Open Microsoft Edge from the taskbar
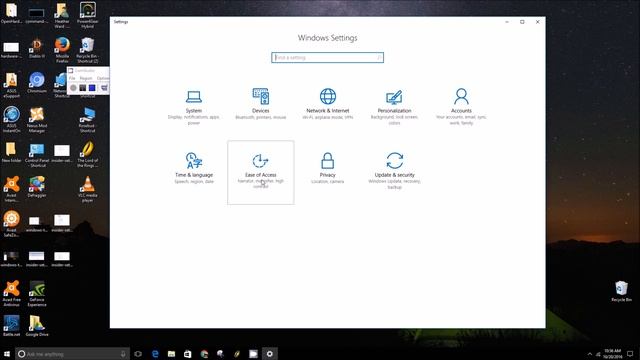Viewport: 640px width, 360px height. point(155,354)
